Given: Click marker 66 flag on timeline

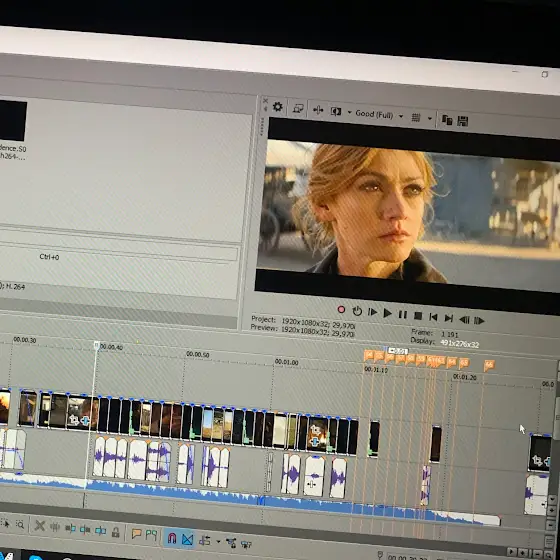Looking at the screenshot, I should click(489, 365).
